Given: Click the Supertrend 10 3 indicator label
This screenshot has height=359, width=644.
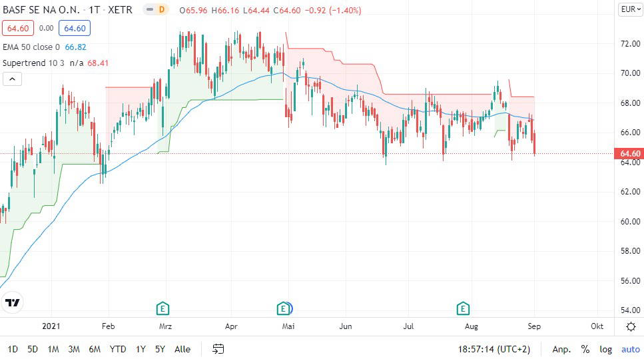Looking at the screenshot, I should (x=33, y=63).
